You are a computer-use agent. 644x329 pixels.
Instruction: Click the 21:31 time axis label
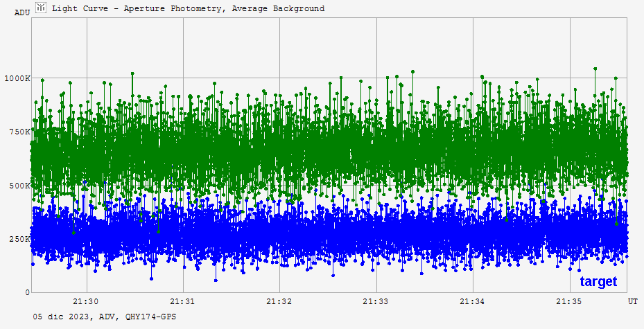coord(182,301)
